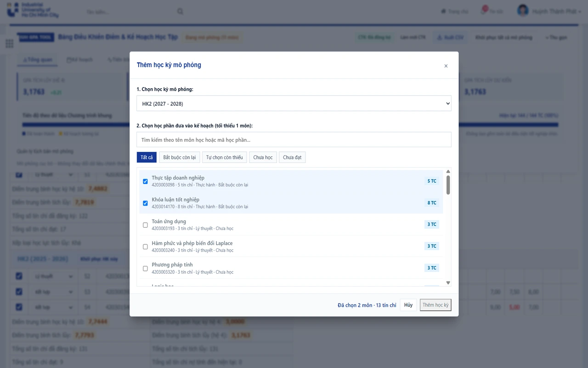This screenshot has height=368, width=588.
Task: Click Khôi phục tất cả mô phỏng button
Action: (504, 37)
